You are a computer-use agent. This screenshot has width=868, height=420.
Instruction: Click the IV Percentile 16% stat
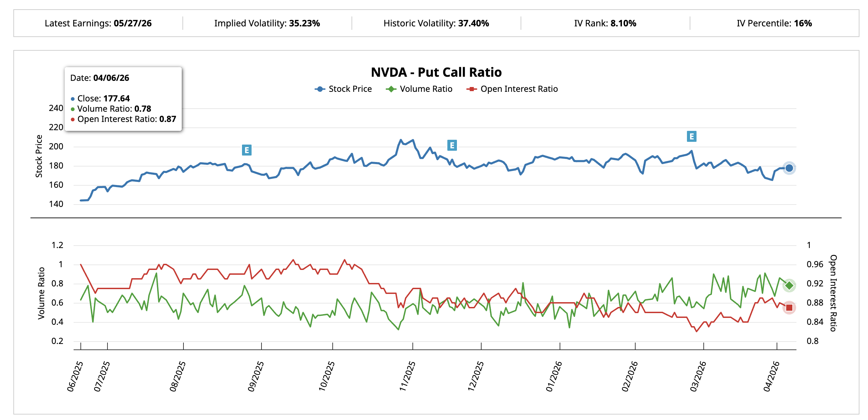tap(774, 23)
